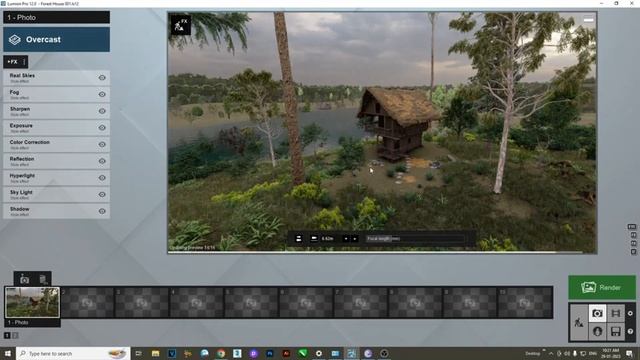Click the green Render button
Screen dimensions: 640x360
click(x=602, y=287)
